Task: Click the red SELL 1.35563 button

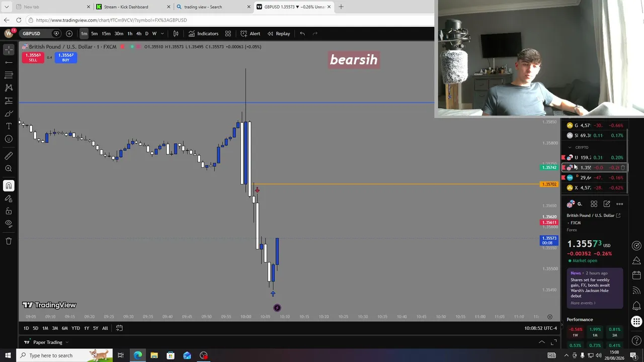Action: click(33, 57)
